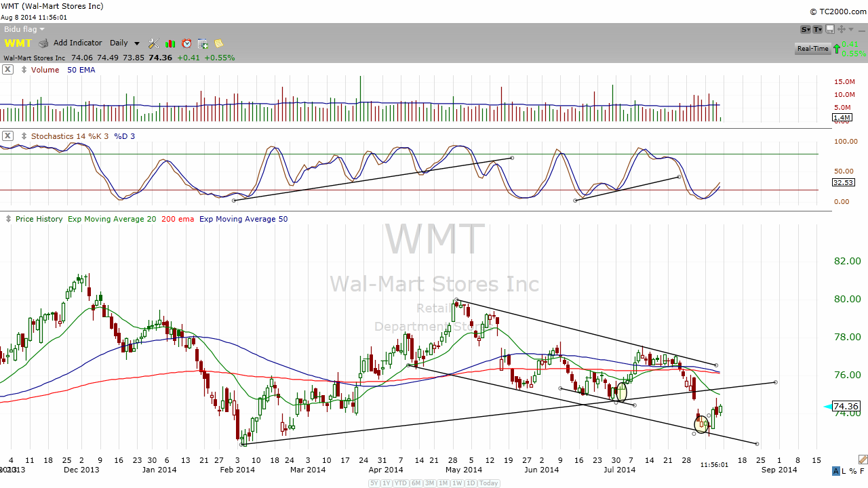868x488 pixels.
Task: Click the 50 EMA volume label
Action: point(81,70)
